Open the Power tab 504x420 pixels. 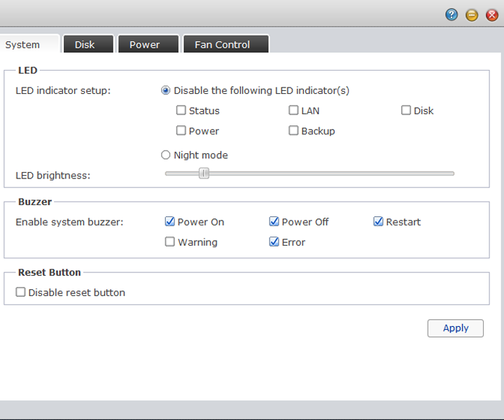144,44
